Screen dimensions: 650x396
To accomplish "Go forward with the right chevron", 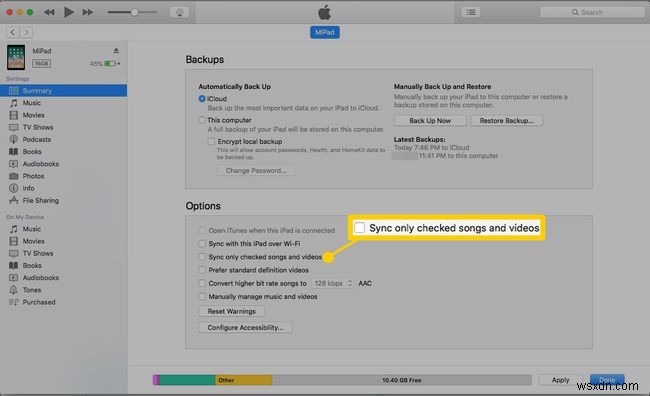I will point(26,32).
